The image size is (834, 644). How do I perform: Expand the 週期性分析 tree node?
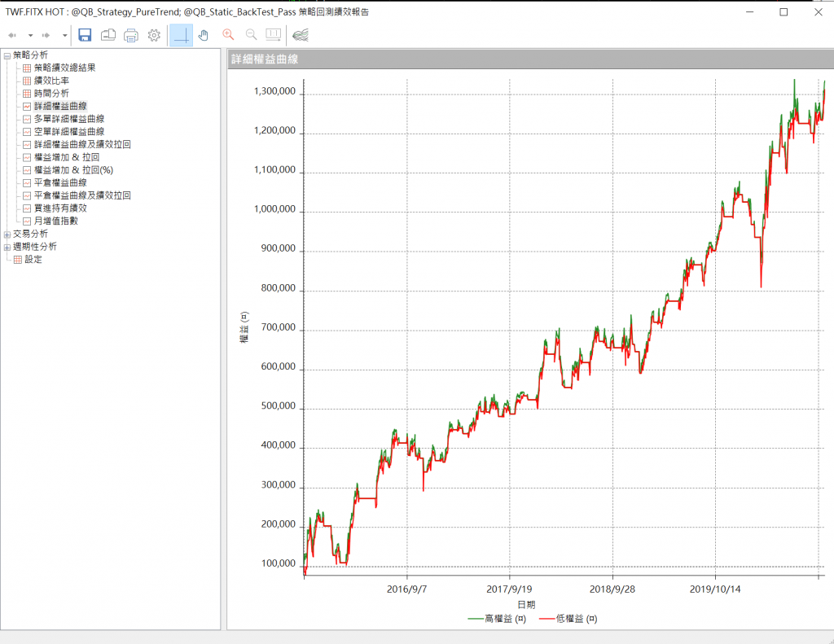tap(7, 247)
